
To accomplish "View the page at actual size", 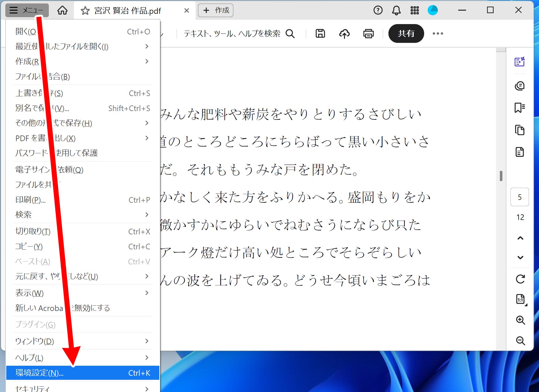I will (x=520, y=299).
